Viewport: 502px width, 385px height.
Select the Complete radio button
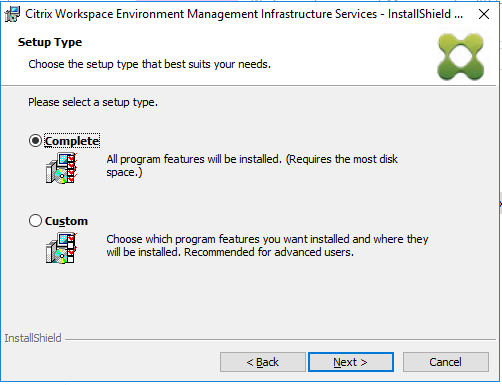pos(35,141)
